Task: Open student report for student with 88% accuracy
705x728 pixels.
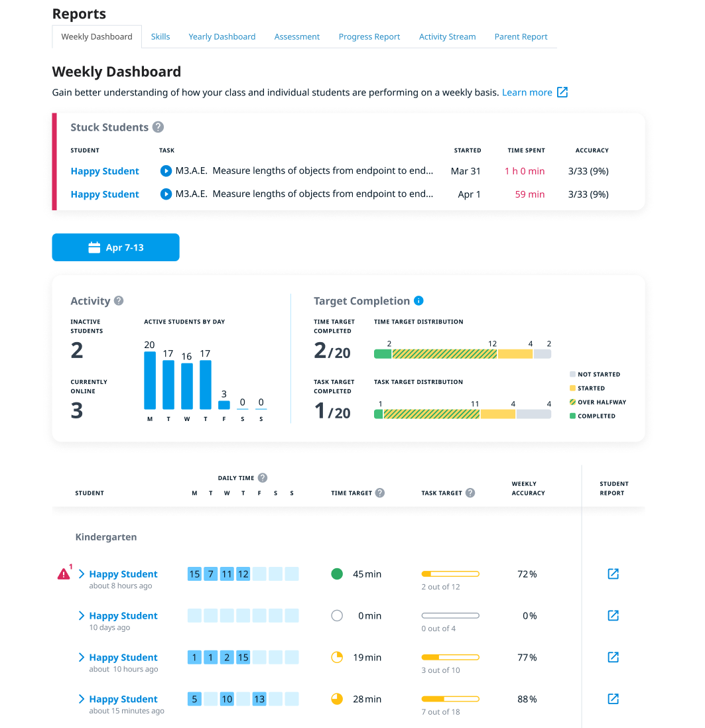Action: pyautogui.click(x=613, y=699)
